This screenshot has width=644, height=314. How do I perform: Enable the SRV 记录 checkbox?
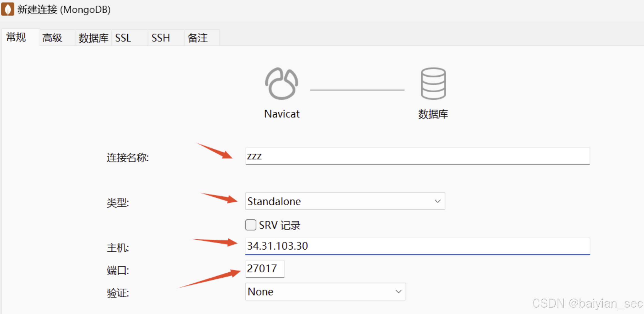click(251, 225)
